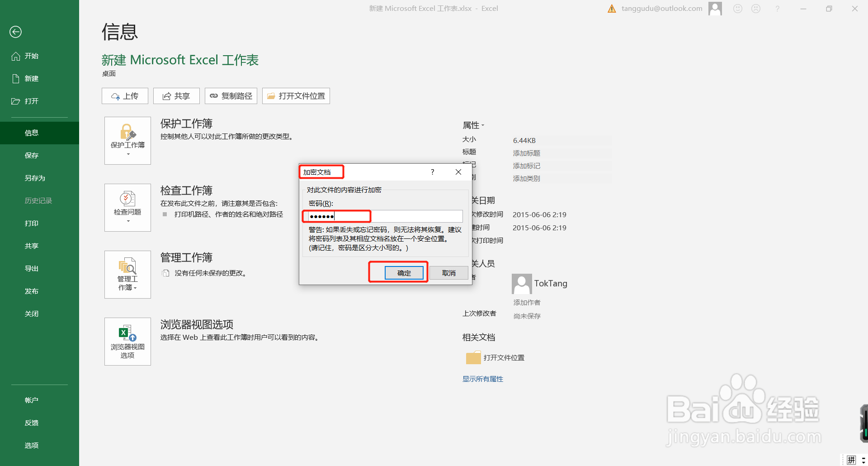Click the 显示所有属性 link

pos(483,379)
